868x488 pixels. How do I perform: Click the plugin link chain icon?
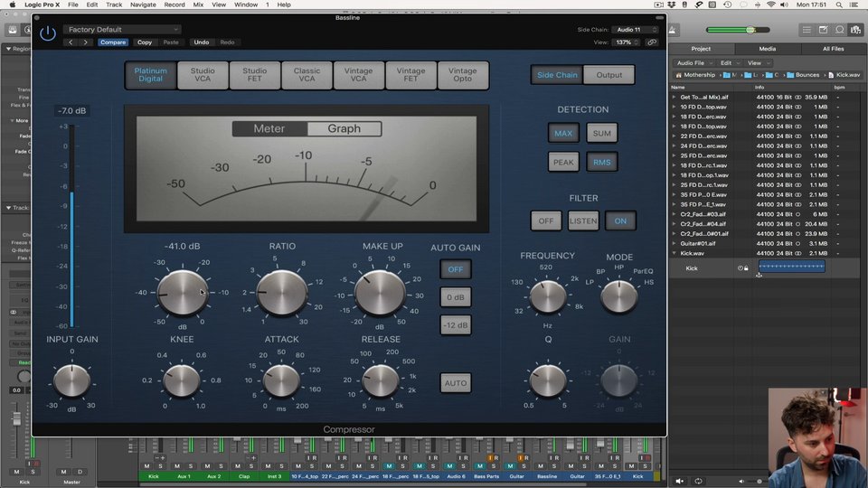[652, 42]
